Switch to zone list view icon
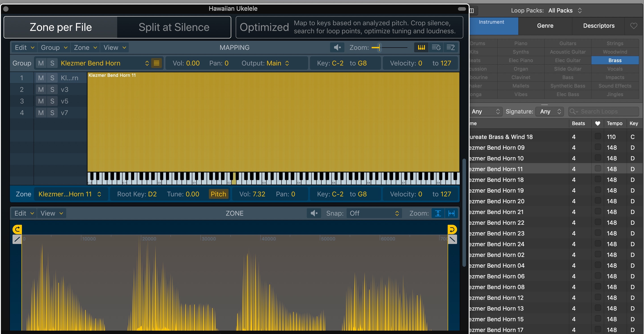This screenshot has width=644, height=334. click(451, 47)
